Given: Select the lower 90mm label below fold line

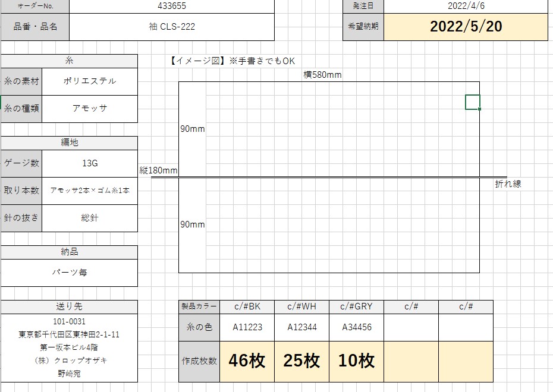Looking at the screenshot, I should (x=193, y=225).
